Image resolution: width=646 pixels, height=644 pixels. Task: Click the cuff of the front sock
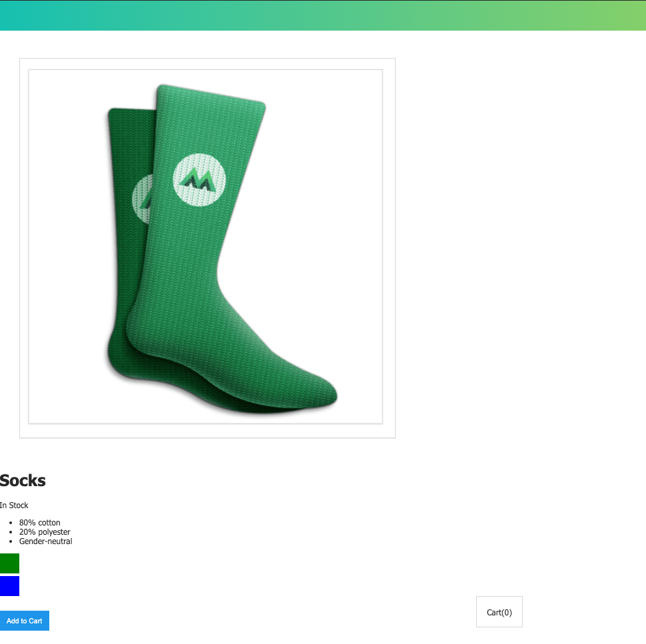point(210,98)
